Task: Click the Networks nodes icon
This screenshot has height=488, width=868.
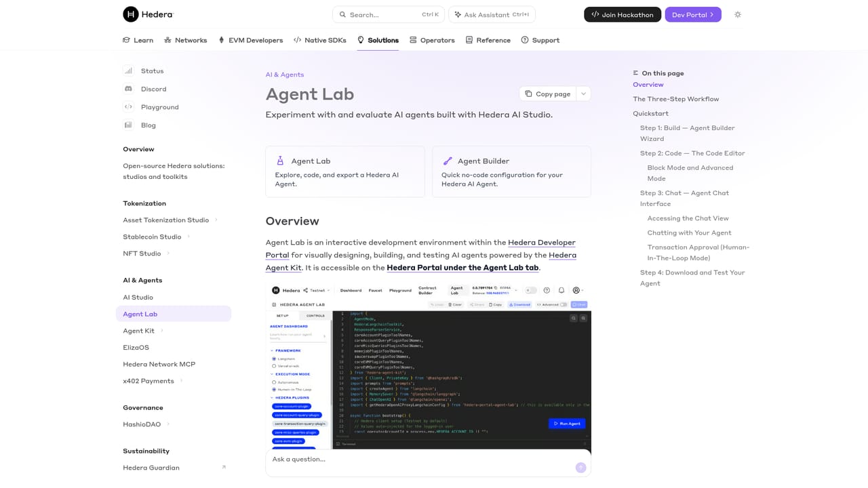Action: click(x=167, y=40)
